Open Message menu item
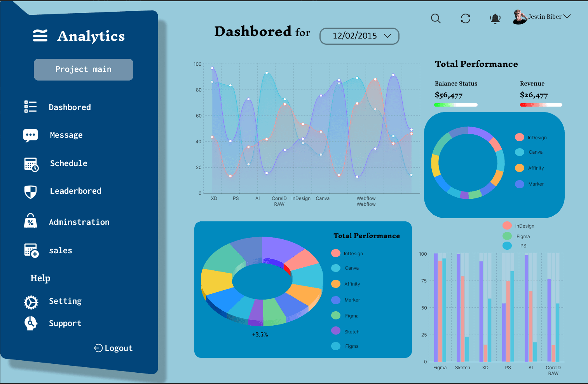 tap(66, 135)
